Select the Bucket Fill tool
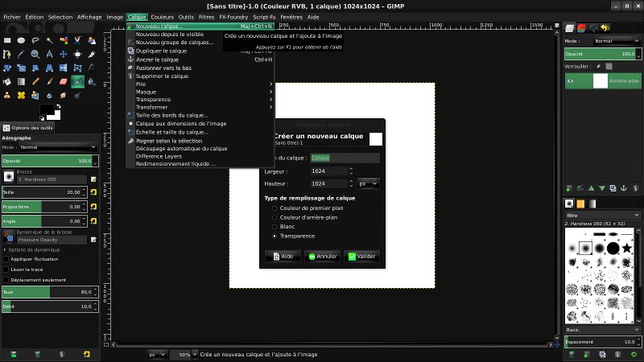Screen dimensions: 644x362 (x=7, y=82)
